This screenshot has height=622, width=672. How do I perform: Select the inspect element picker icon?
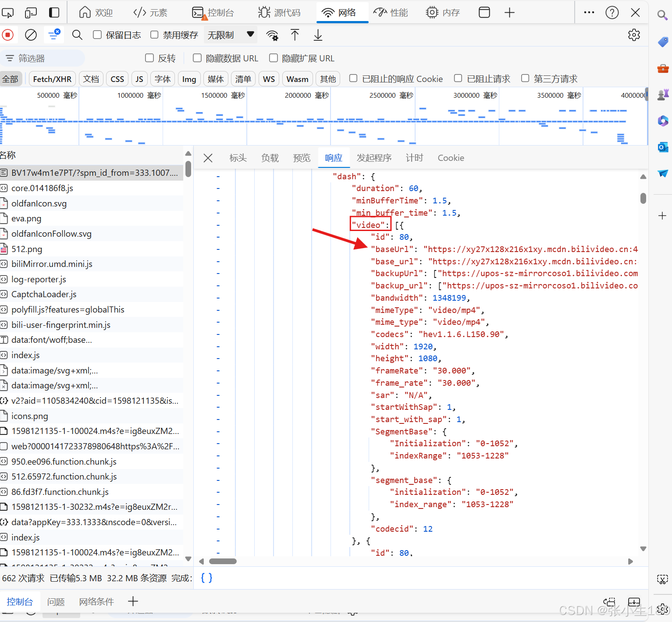tap(7, 13)
